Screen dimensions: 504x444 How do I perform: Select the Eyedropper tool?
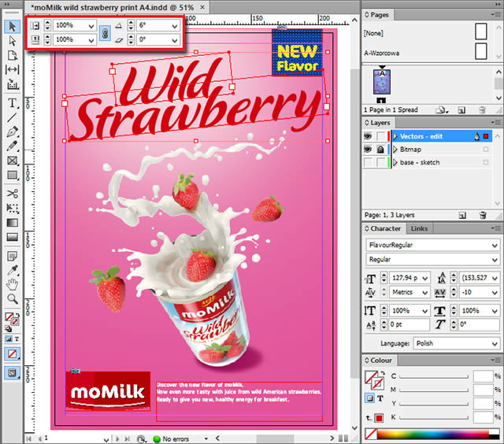pos(13,271)
